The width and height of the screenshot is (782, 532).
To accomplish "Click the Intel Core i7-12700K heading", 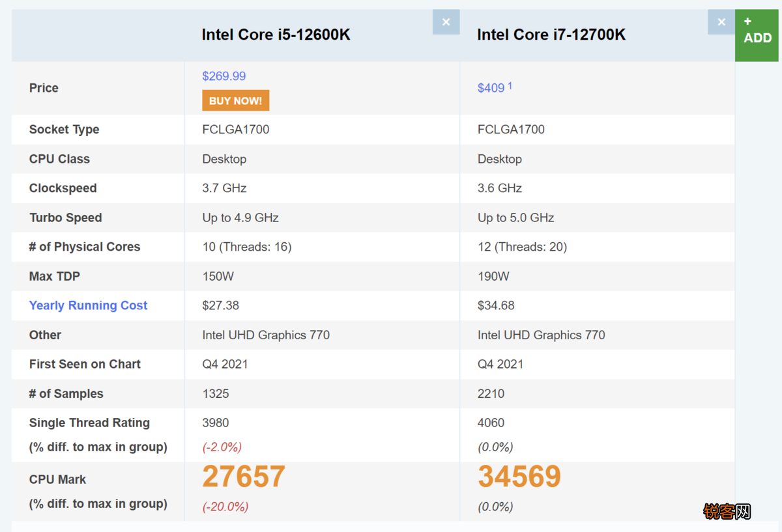I will 551,35.
